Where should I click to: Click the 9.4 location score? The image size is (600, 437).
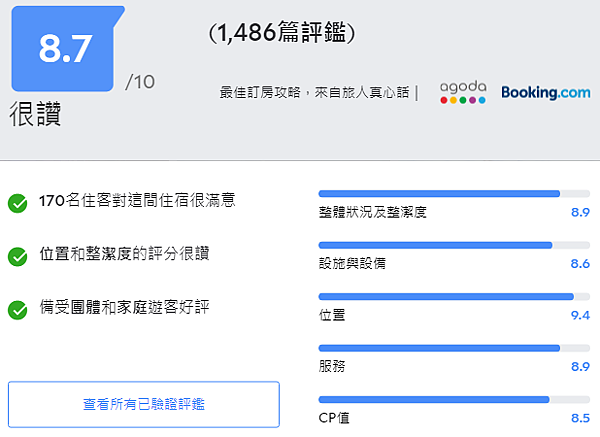tap(579, 316)
